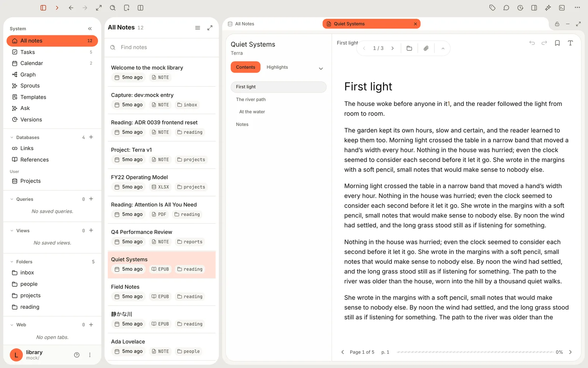Viewport: 588px width, 368px height.
Task: Add a new database
Action: pos(91,137)
